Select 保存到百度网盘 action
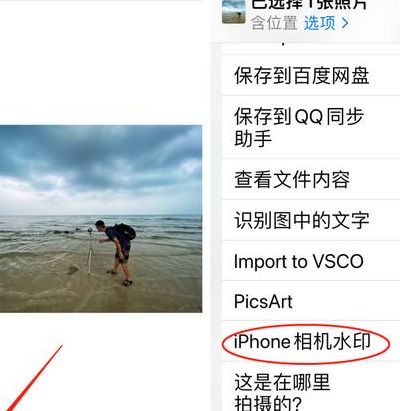 (x=311, y=75)
